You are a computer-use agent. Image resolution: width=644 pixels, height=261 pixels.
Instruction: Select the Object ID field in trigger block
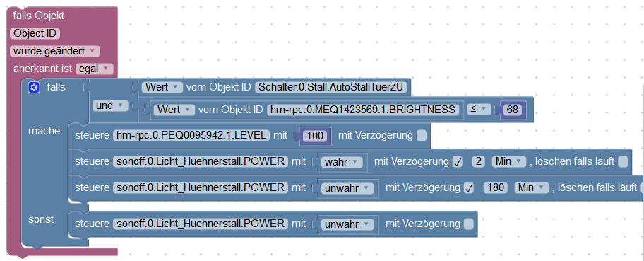pyautogui.click(x=35, y=33)
